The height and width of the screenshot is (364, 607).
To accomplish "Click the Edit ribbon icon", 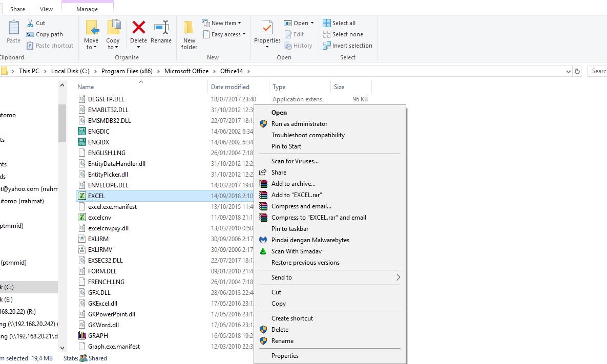I will (x=288, y=34).
